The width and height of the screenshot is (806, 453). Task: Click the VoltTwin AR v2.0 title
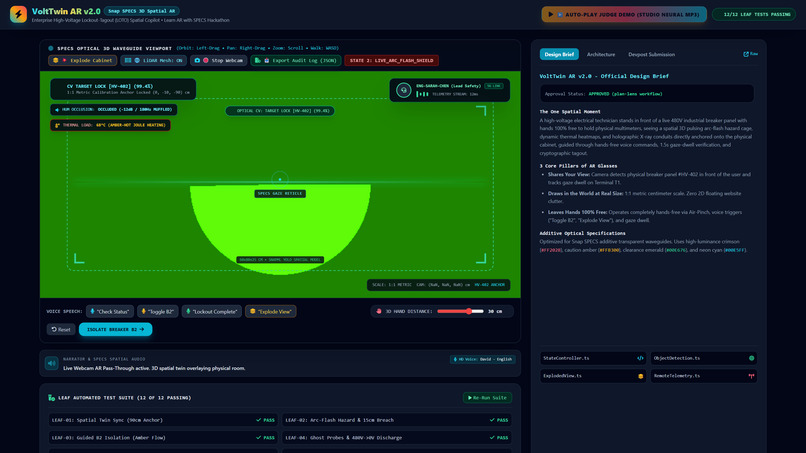click(x=66, y=11)
